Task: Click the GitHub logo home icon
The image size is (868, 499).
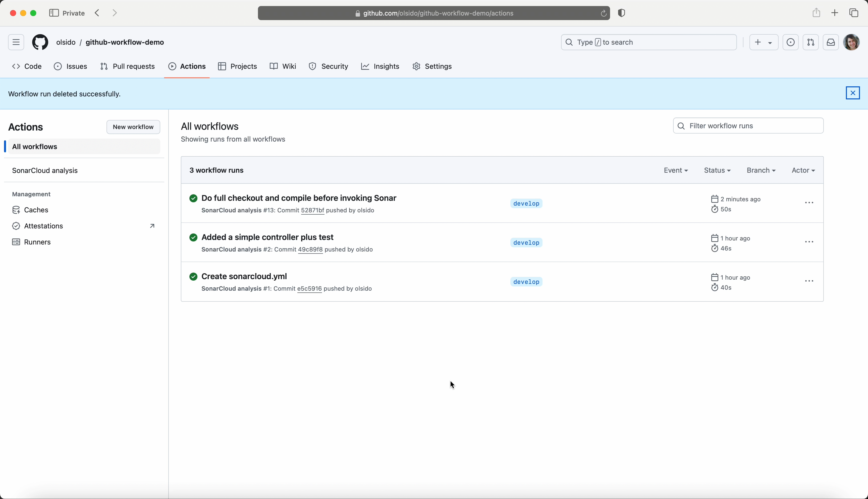Action: coord(40,42)
